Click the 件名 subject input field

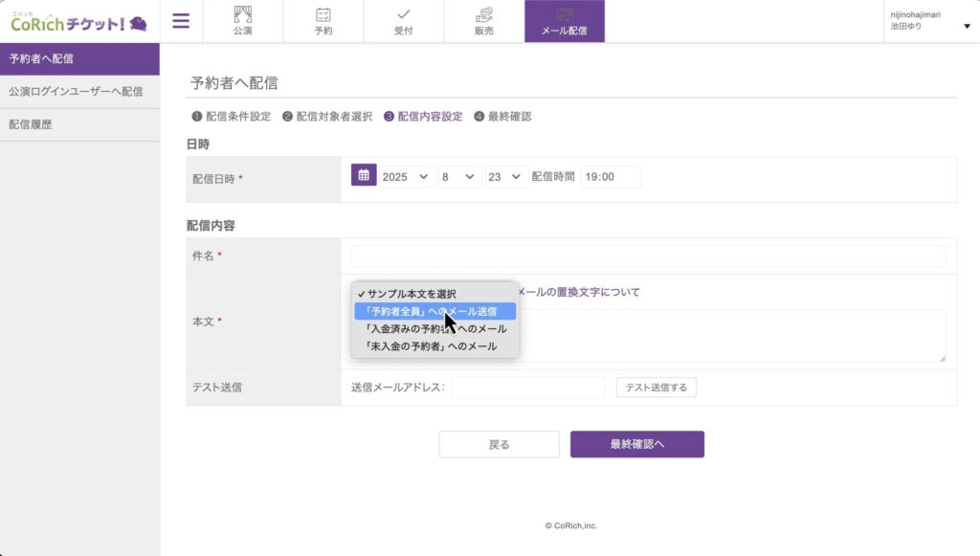(x=648, y=256)
